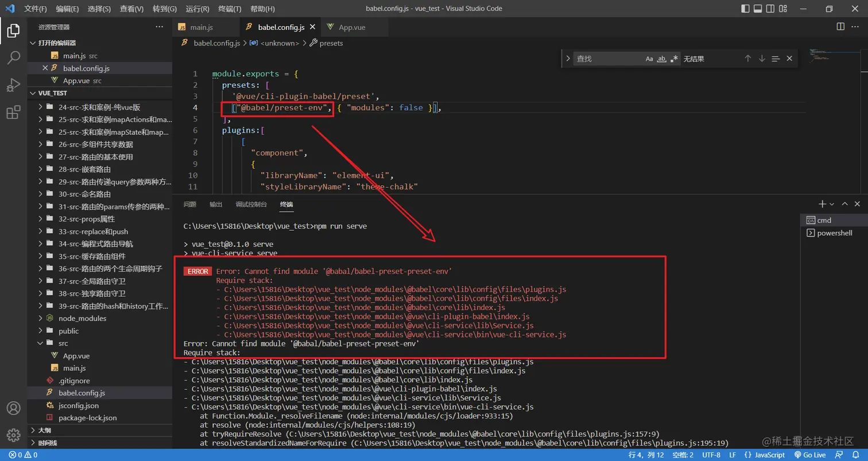The image size is (868, 461).
Task: Click 行 4, 列 12 cursor position
Action: pyautogui.click(x=646, y=455)
